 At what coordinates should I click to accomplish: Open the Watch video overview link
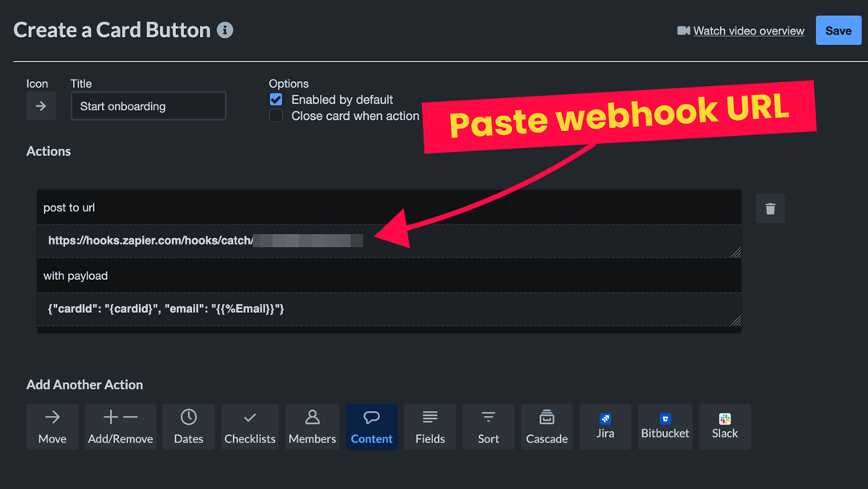pyautogui.click(x=748, y=31)
